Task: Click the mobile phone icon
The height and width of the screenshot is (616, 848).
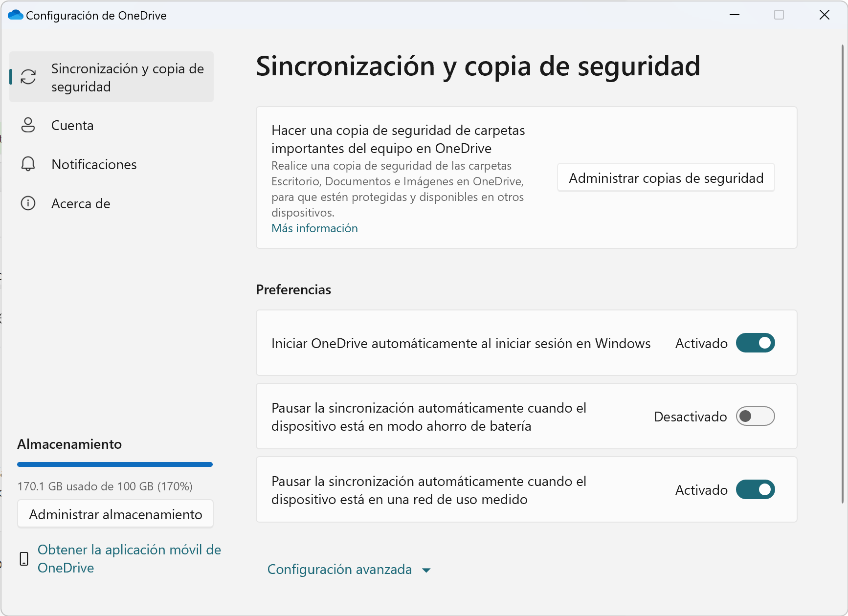Action: [x=24, y=559]
